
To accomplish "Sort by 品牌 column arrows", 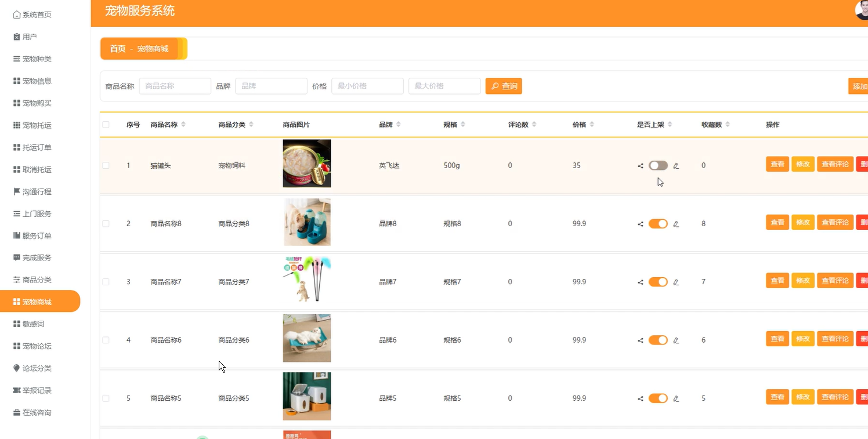I will click(399, 125).
